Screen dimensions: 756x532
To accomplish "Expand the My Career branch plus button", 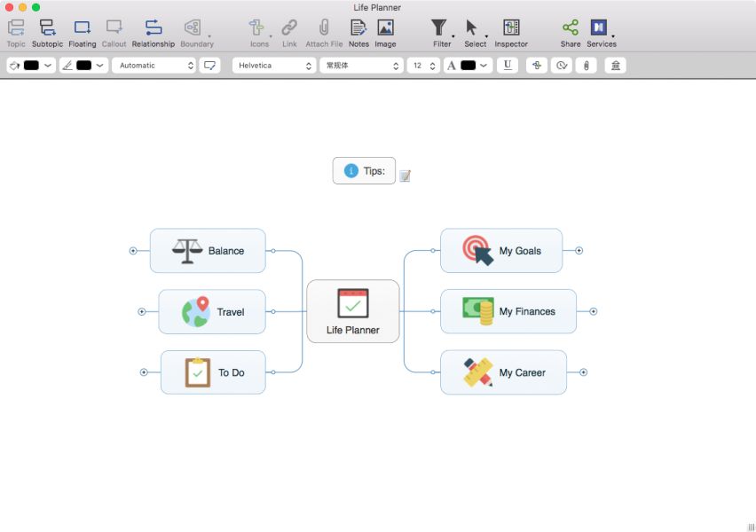I will [583, 372].
